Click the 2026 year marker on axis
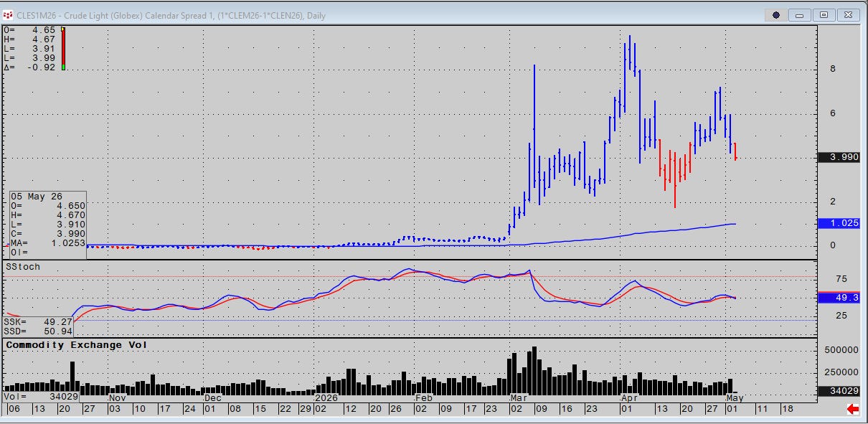This screenshot has height=424, width=868. click(326, 397)
